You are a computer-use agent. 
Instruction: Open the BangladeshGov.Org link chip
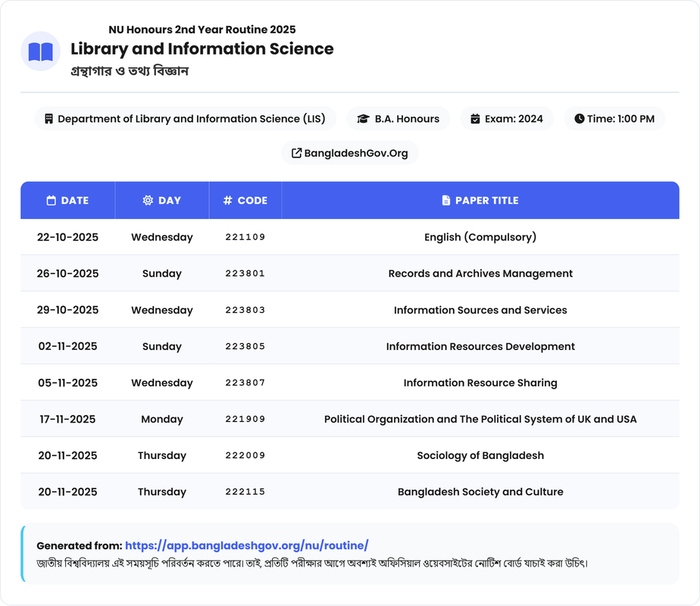350,153
